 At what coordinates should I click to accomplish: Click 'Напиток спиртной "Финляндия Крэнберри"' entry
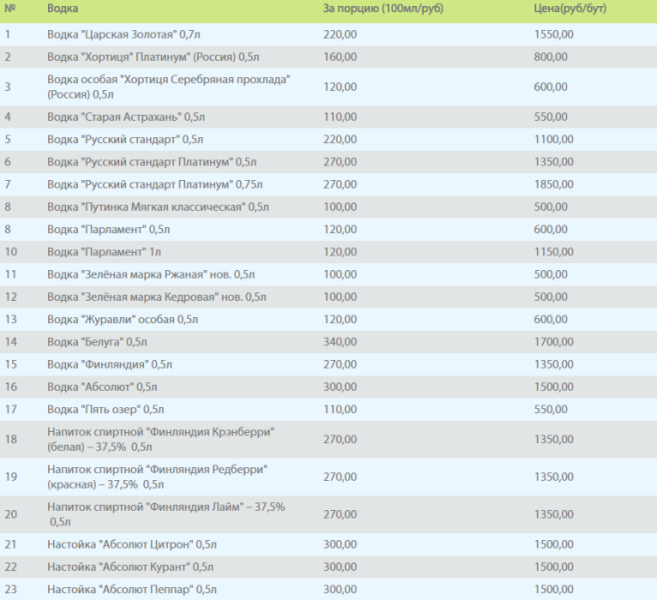coord(161,440)
